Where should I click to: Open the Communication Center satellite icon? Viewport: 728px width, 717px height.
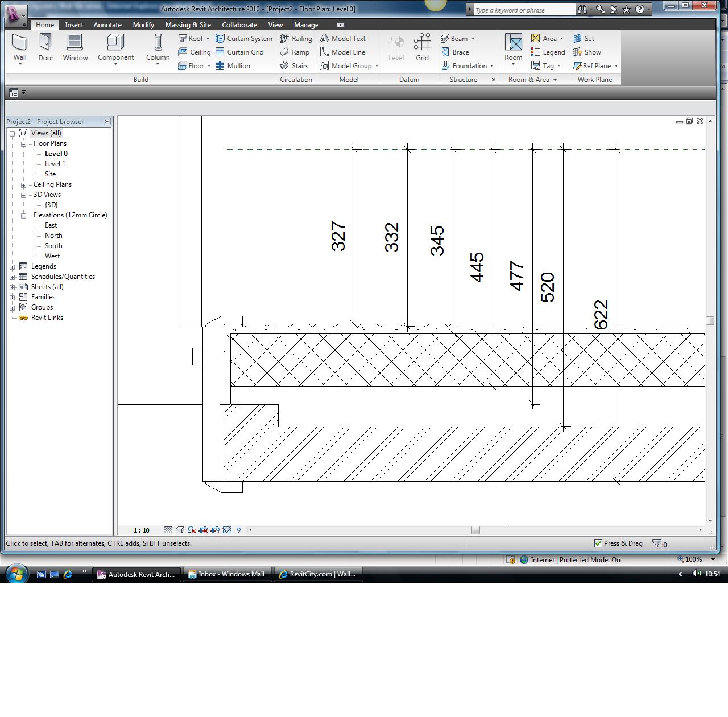(614, 10)
